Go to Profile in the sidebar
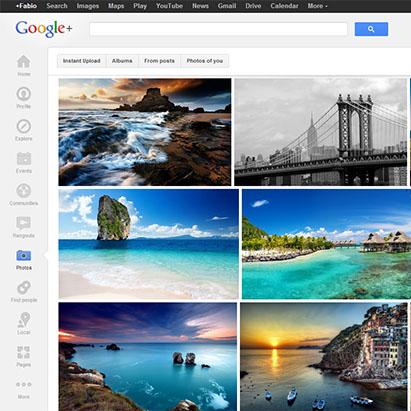Viewport: 411px width, 411px height. pos(24,94)
